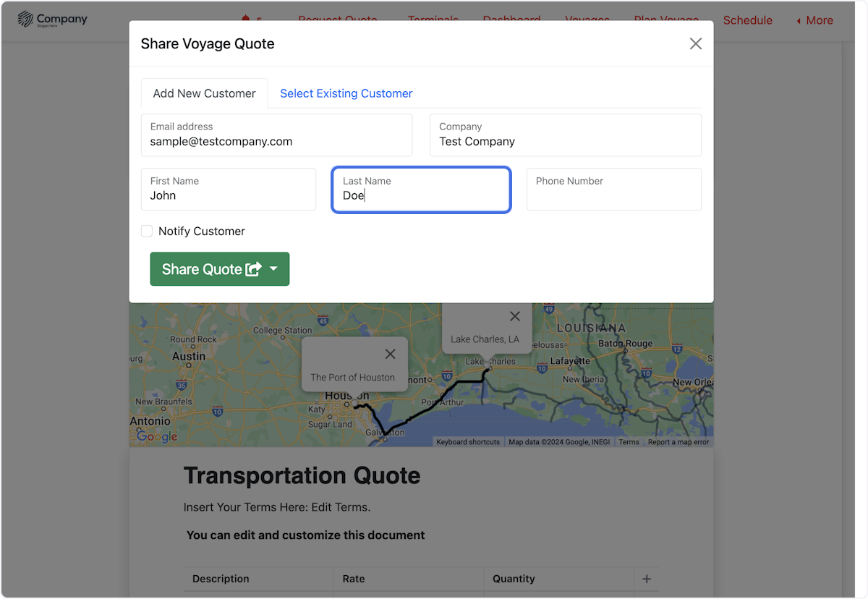
Task: Dismiss The Port of Houston map popup
Action: 391,354
